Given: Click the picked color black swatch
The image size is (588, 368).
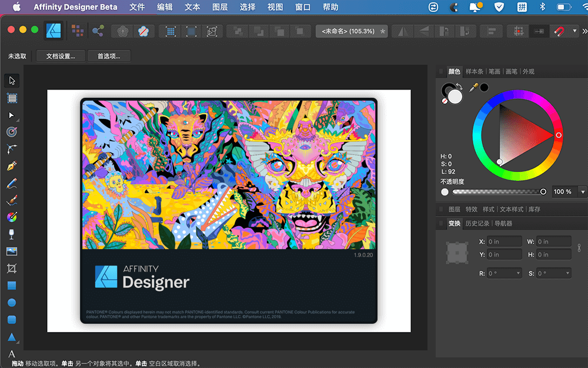Looking at the screenshot, I should point(484,88).
